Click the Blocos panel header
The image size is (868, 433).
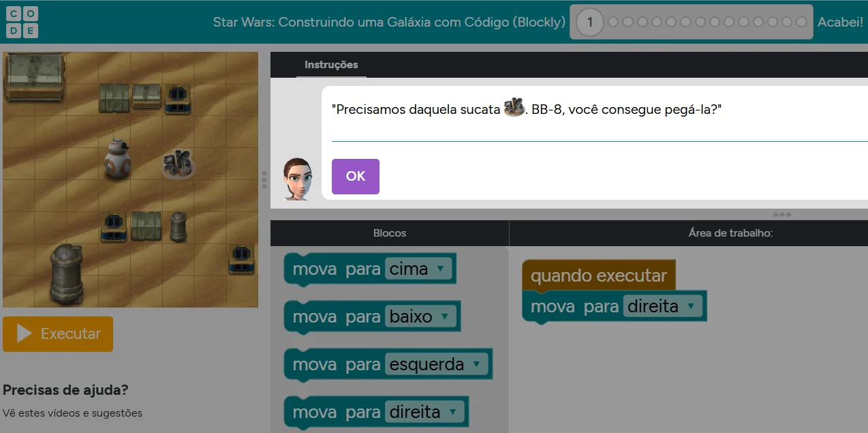(x=390, y=233)
